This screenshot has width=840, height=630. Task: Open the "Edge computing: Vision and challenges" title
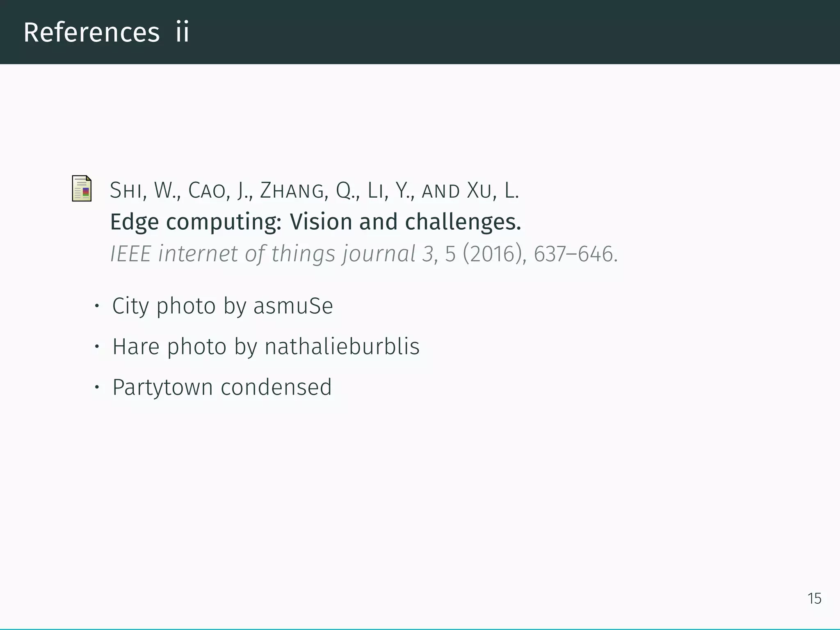tap(315, 222)
